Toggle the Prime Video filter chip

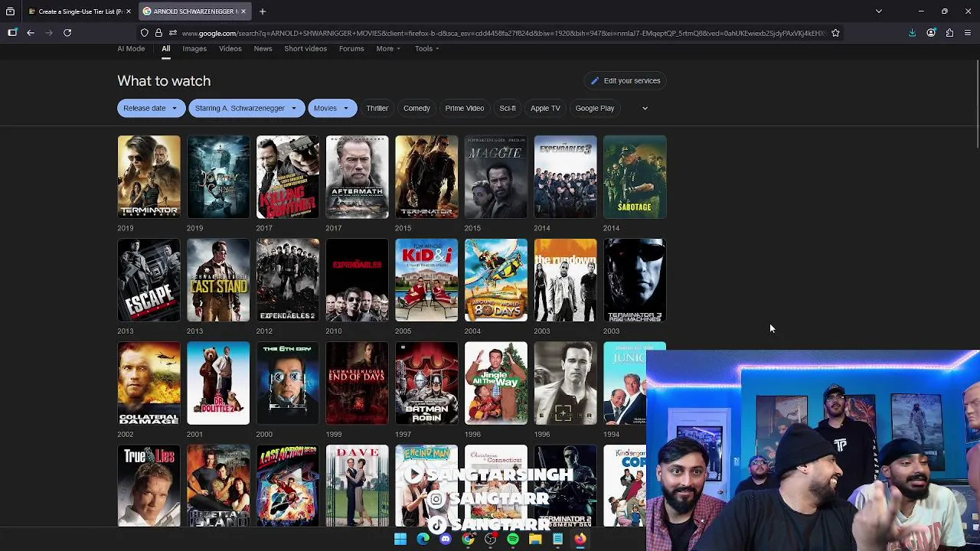point(465,109)
